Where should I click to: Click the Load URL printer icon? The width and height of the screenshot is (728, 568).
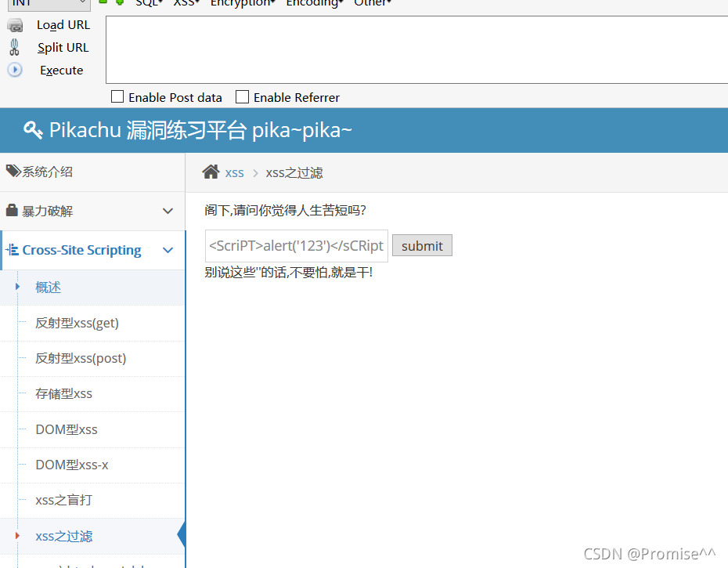point(15,25)
